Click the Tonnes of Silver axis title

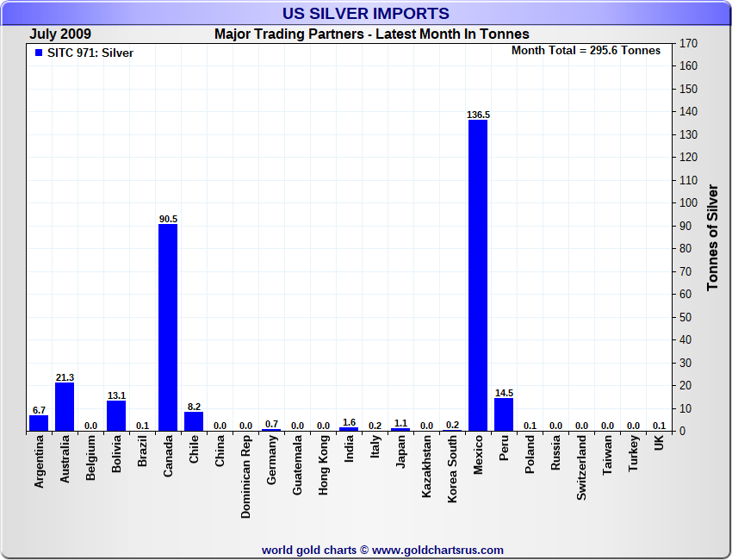712,237
